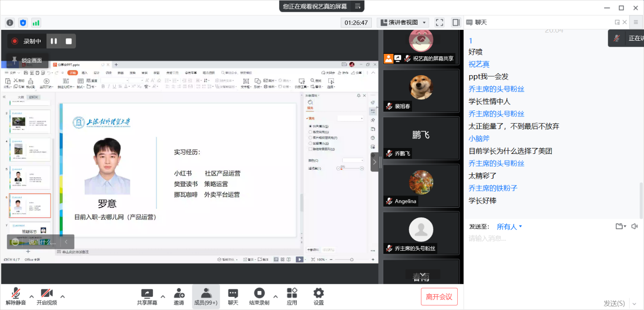Click the Invite icon
The image size is (644, 310).
pos(179,296)
